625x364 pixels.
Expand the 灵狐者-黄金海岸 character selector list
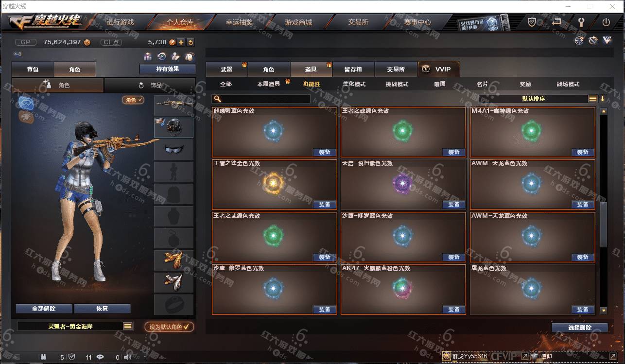coord(128,327)
